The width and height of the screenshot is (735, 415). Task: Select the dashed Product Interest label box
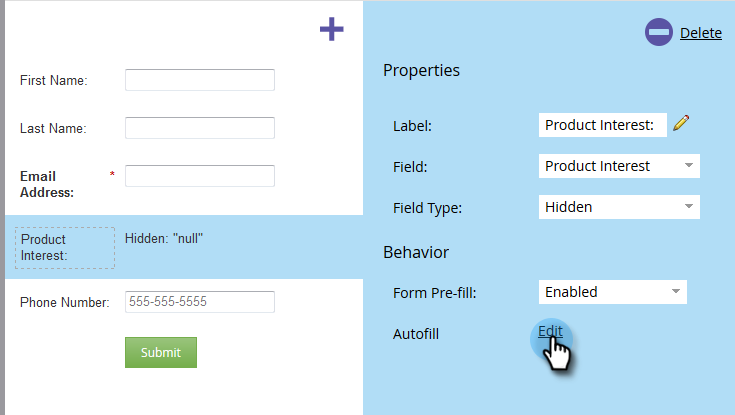(65, 248)
